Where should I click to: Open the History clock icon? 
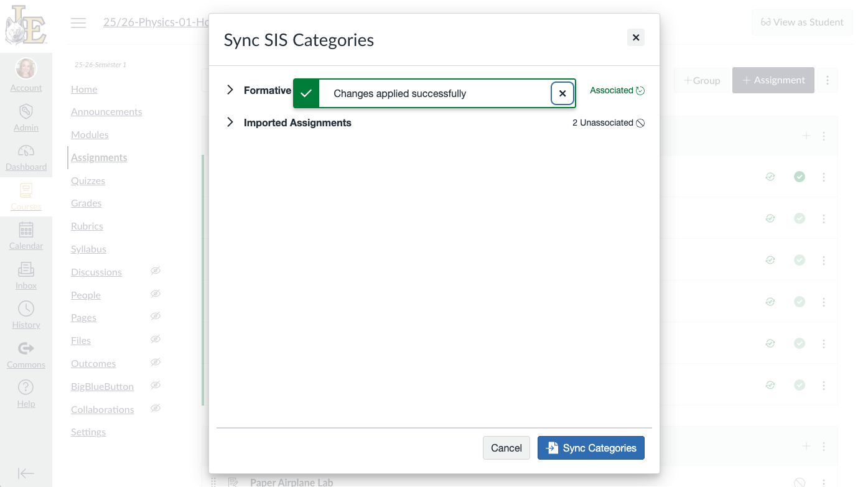[26, 308]
